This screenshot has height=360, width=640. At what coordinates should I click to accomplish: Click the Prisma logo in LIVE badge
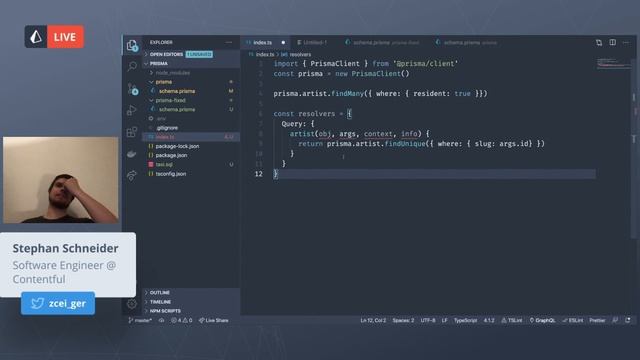[x=36, y=37]
